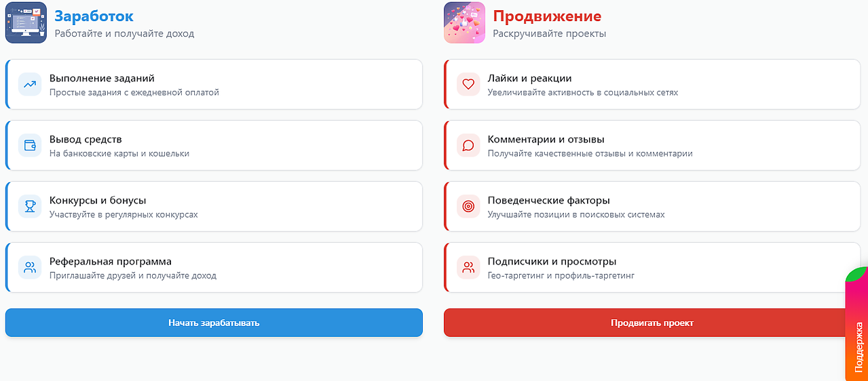The image size is (868, 381).
Task: Open the Комментарии и отзывы title
Action: point(546,140)
